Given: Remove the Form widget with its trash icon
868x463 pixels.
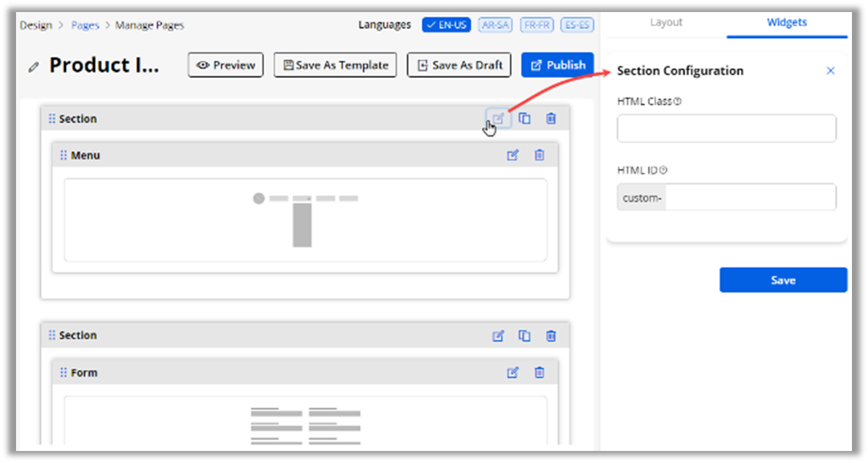Looking at the screenshot, I should [x=540, y=372].
